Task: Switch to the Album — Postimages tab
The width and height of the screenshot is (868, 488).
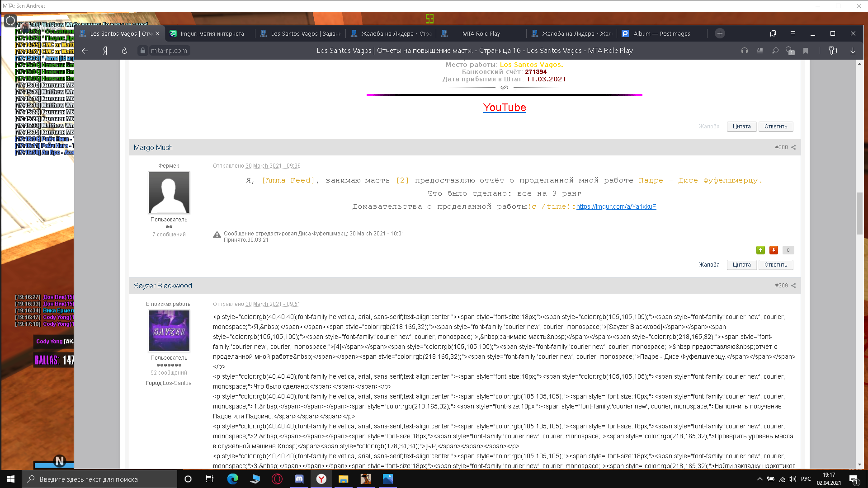Action: (661, 33)
